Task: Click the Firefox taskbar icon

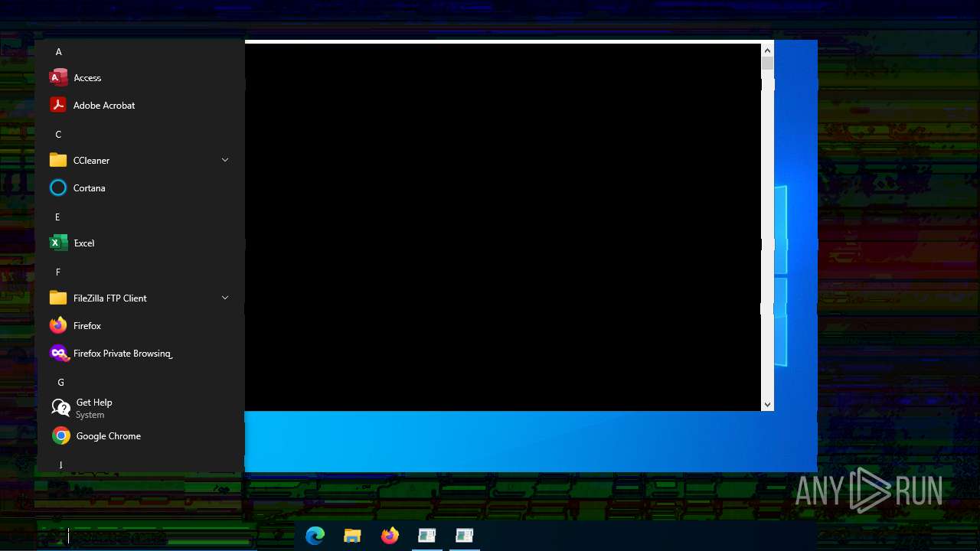Action: [390, 536]
